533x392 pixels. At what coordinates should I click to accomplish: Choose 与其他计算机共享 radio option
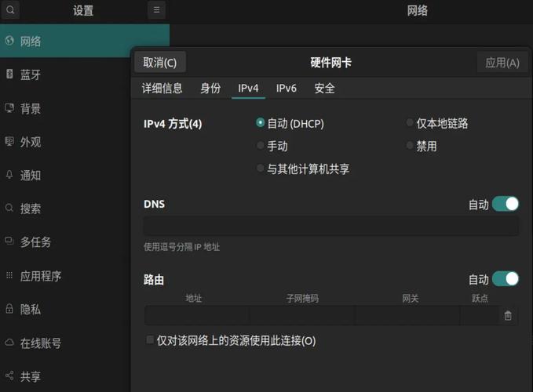point(261,169)
